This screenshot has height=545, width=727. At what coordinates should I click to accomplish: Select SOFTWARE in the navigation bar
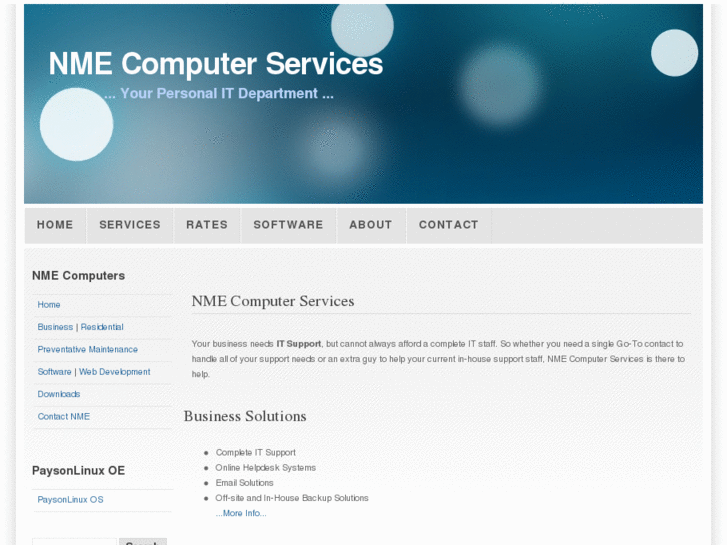[288, 225]
